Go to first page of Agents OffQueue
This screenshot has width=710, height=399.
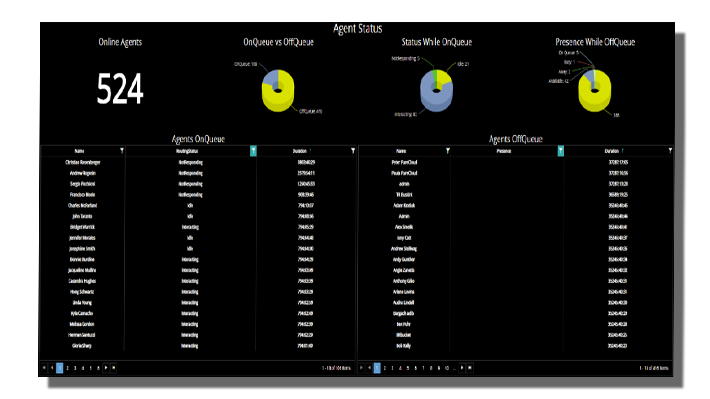click(x=361, y=368)
